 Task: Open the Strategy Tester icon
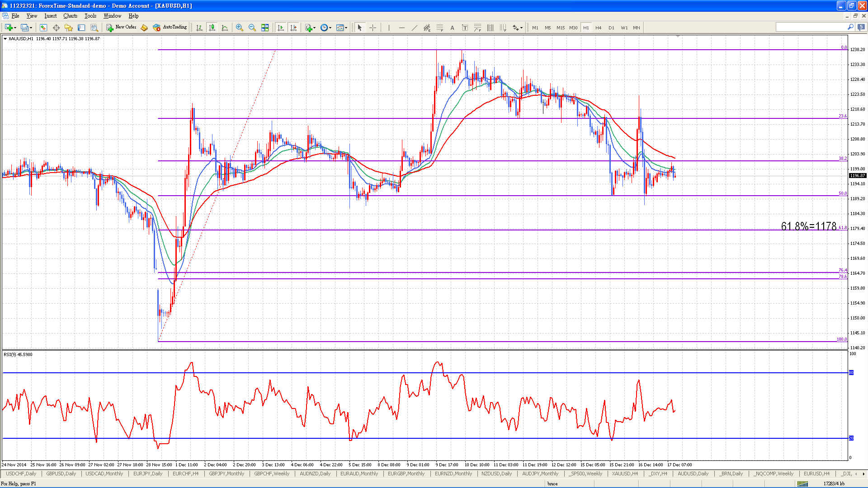pos(94,28)
